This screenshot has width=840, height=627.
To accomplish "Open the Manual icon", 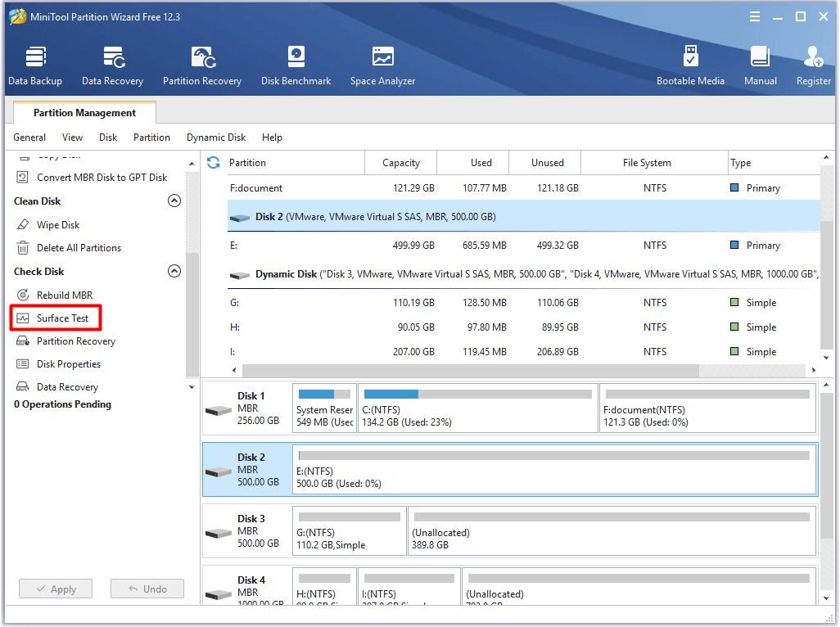I will pos(761,56).
